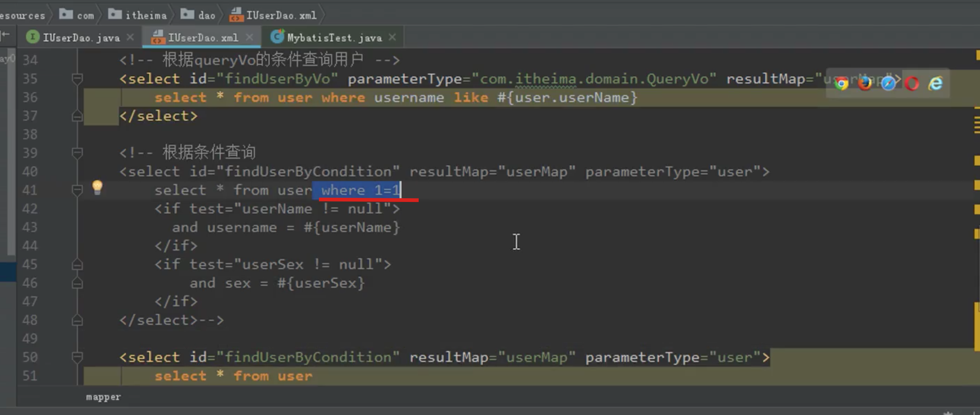This screenshot has height=415, width=980.
Task: Close the IUserDao.xml tab
Action: tap(250, 37)
